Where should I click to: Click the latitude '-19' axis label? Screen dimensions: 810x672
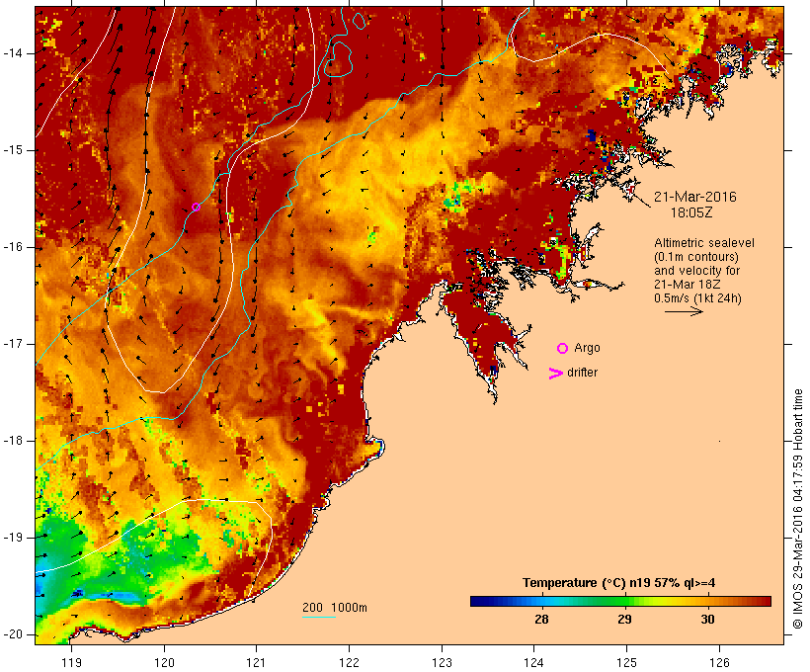coord(13,538)
